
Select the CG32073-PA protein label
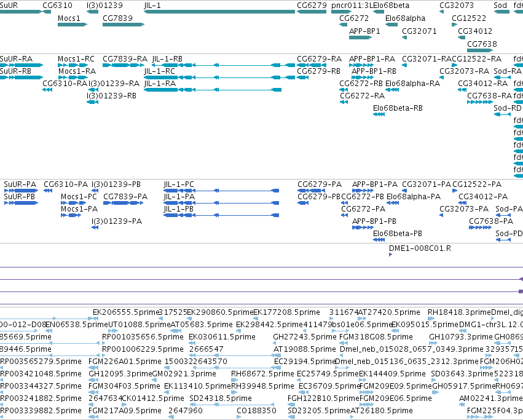pos(464,209)
